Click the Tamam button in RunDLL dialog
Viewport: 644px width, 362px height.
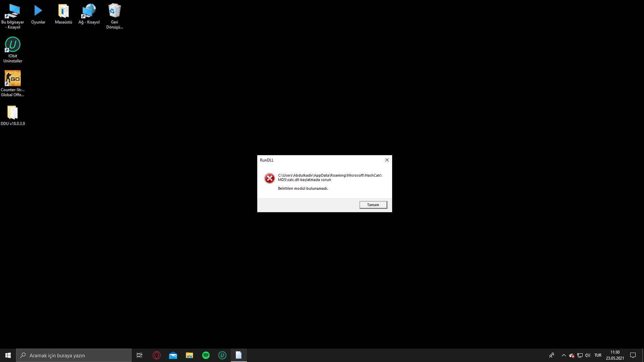373,205
